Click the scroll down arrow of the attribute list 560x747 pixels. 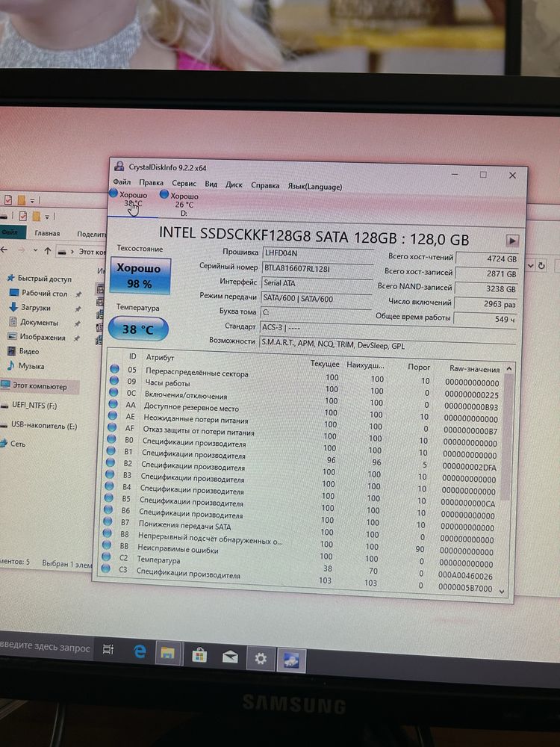pos(502,591)
